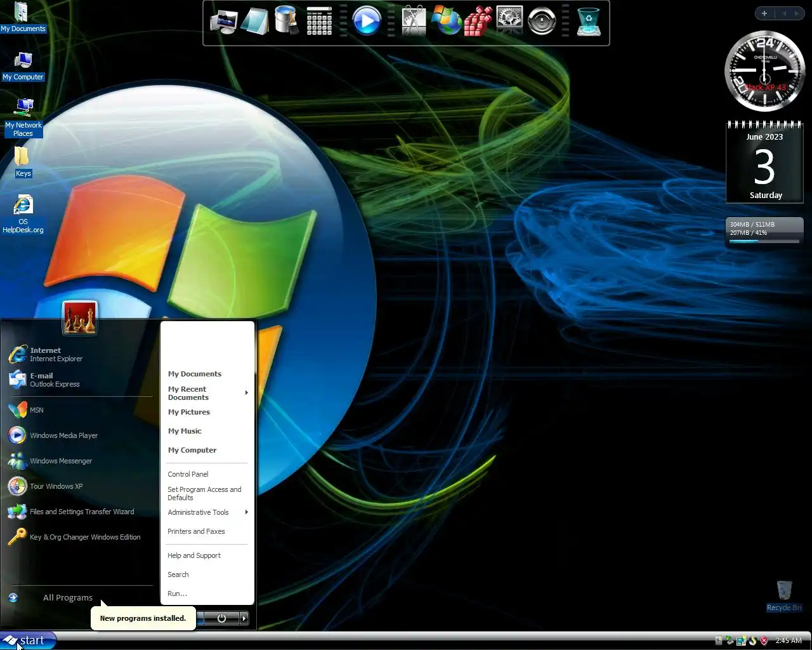
Task: Click the red security shield tray icon
Action: [x=764, y=640]
